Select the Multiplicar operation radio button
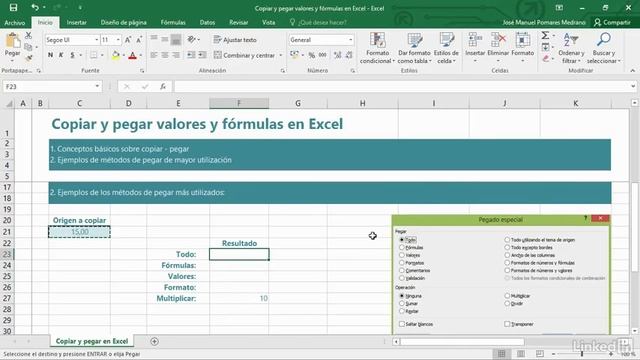 (x=507, y=296)
